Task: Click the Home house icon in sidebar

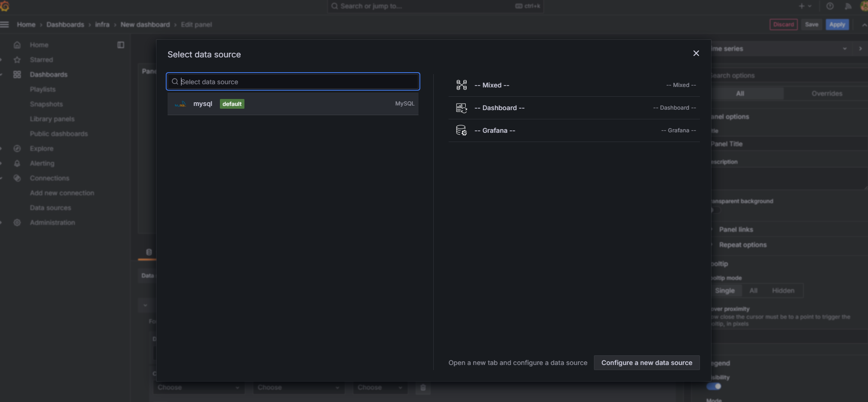Action: point(17,45)
